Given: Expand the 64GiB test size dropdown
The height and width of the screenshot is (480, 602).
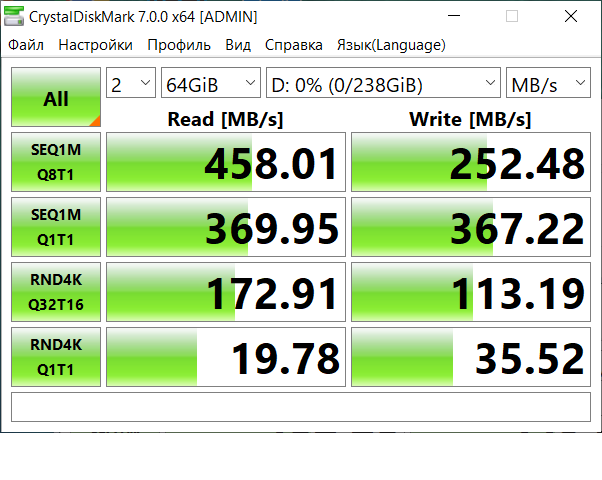Looking at the screenshot, I should point(210,84).
